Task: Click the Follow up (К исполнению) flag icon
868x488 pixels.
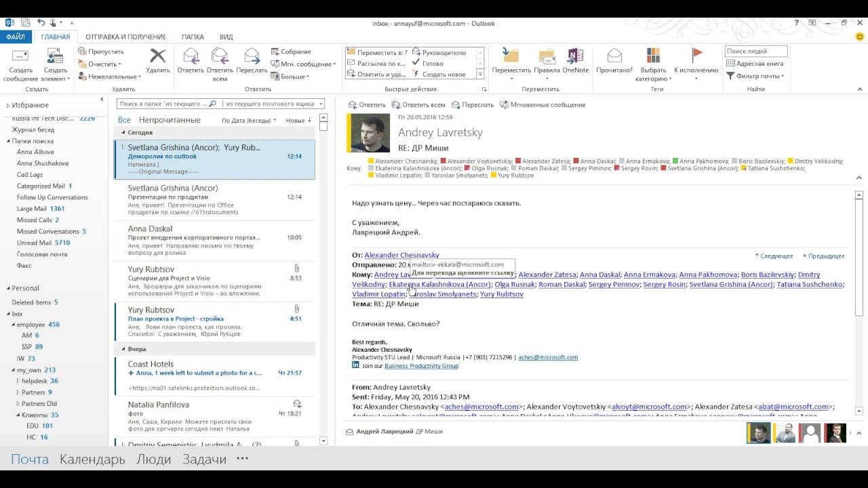Action: [696, 55]
